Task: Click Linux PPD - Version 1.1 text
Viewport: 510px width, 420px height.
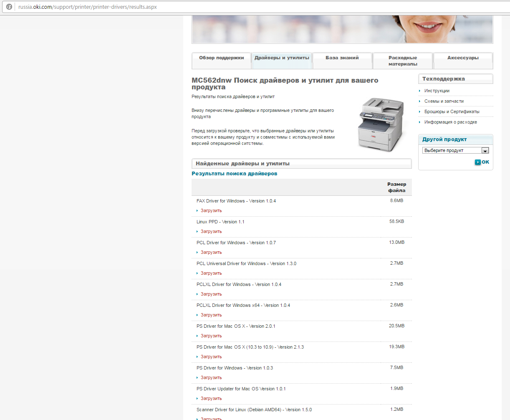Action: (x=220, y=222)
